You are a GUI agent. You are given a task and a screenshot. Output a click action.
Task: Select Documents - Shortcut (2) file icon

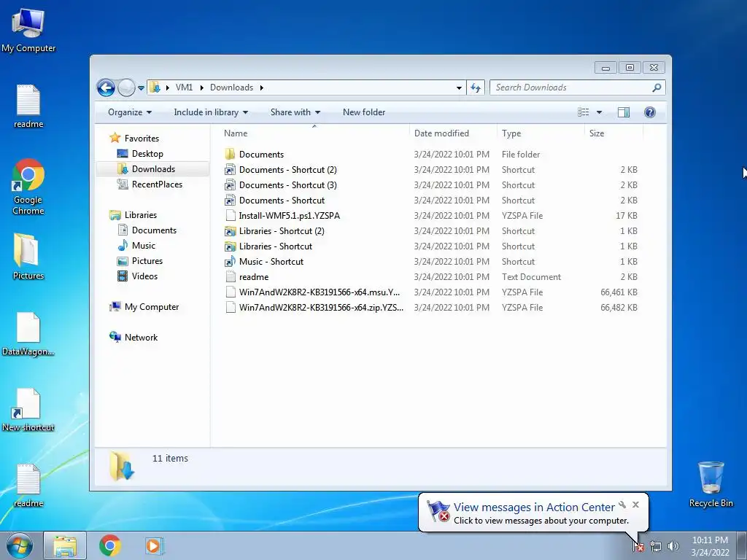230,169
